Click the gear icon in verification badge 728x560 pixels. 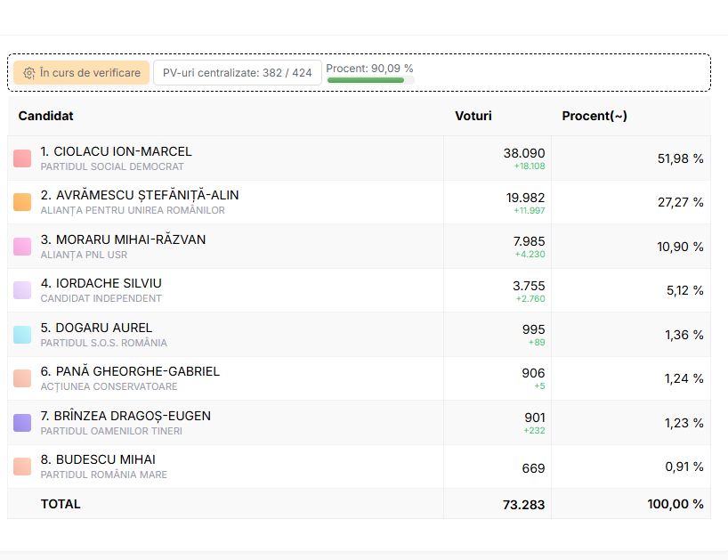click(29, 73)
